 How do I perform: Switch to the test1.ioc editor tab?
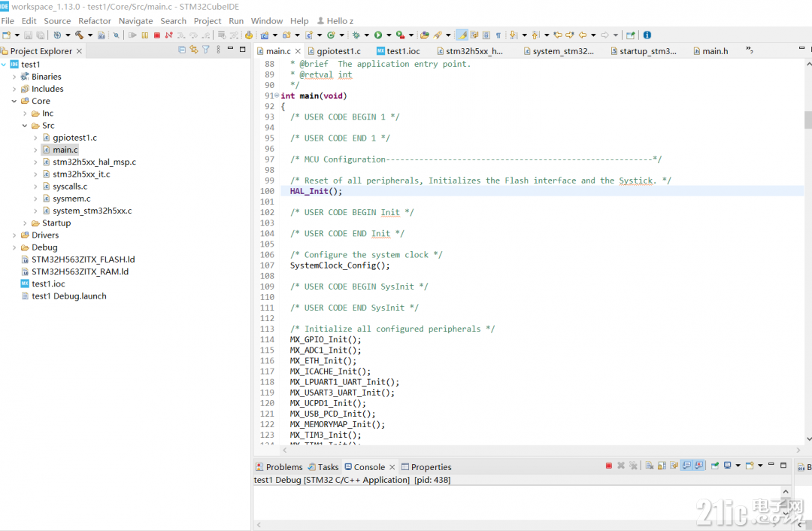tap(398, 51)
